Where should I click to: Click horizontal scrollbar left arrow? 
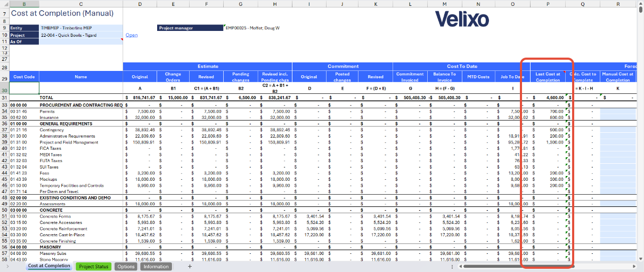click(x=460, y=266)
